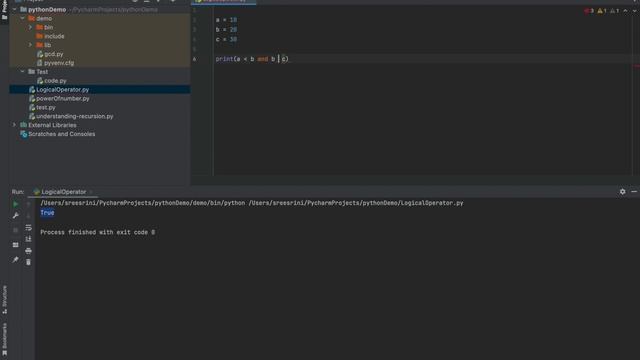This screenshot has width=640, height=360.
Task: Expand the lib folder
Action: coord(31,45)
